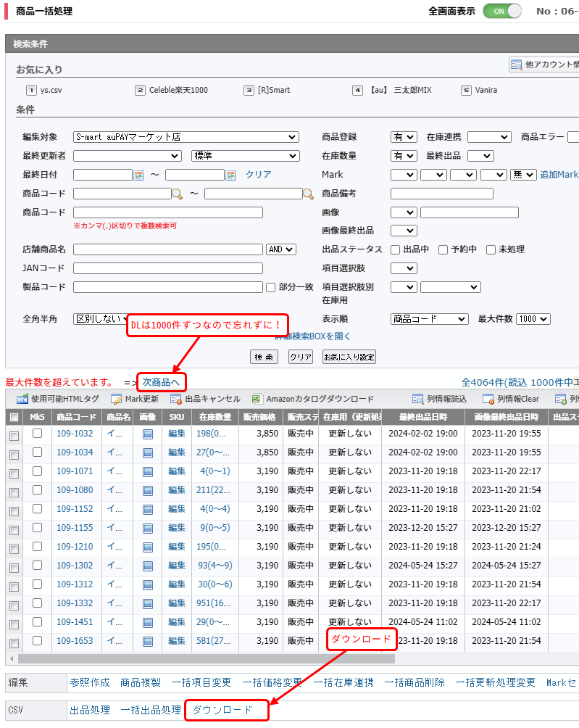Open the date picker for the start 最終日付
Screen dimensions: 579x728
(x=139, y=175)
